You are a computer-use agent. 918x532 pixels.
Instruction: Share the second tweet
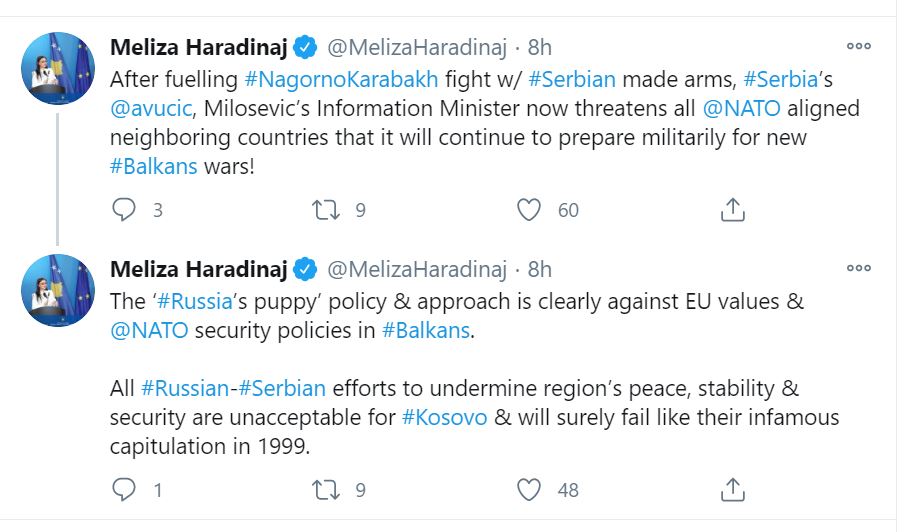pos(732,489)
